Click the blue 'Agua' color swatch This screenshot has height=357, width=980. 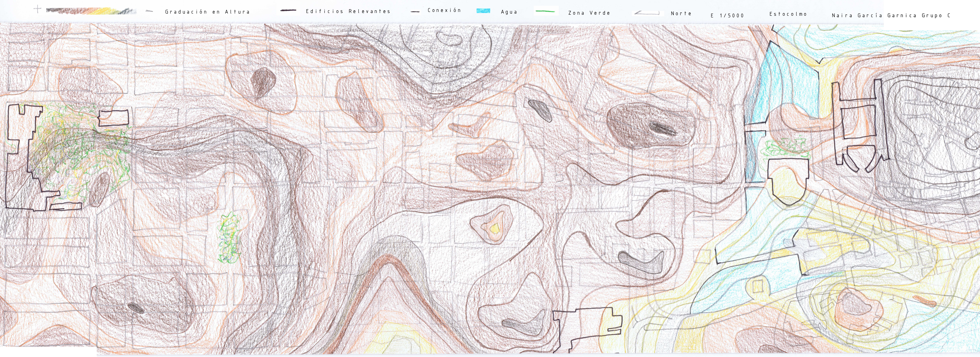pos(483,11)
